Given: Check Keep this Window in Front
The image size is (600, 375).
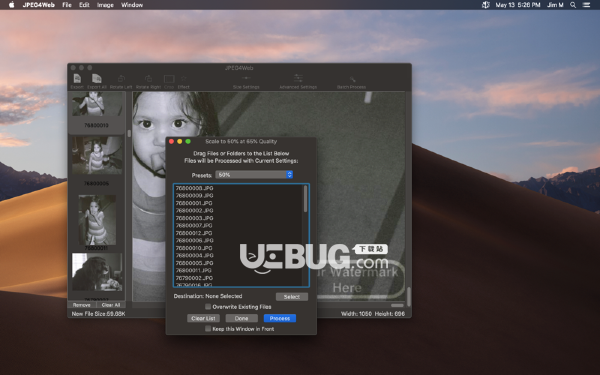Looking at the screenshot, I should coord(208,329).
